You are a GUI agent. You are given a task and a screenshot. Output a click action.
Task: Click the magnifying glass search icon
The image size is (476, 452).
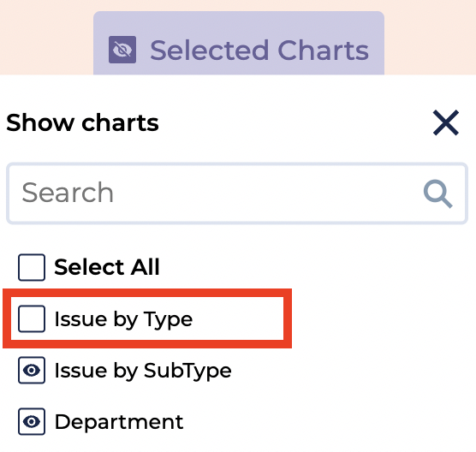[437, 193]
